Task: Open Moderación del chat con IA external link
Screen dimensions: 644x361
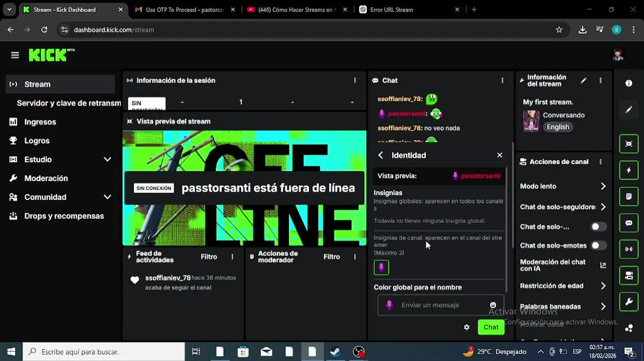Action: pyautogui.click(x=603, y=265)
